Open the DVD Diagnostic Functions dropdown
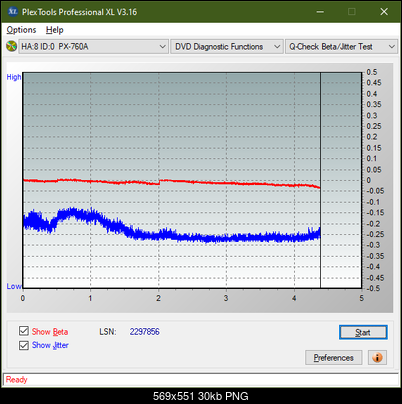 point(227,46)
